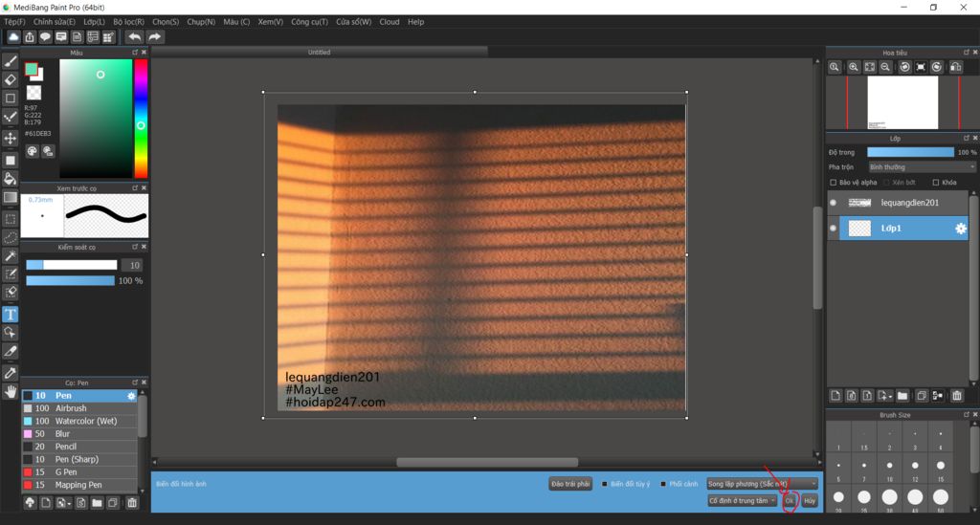Viewport: 980px width, 525px height.
Task: Expand the Song lập phương interpolation dropdown
Action: tap(762, 484)
